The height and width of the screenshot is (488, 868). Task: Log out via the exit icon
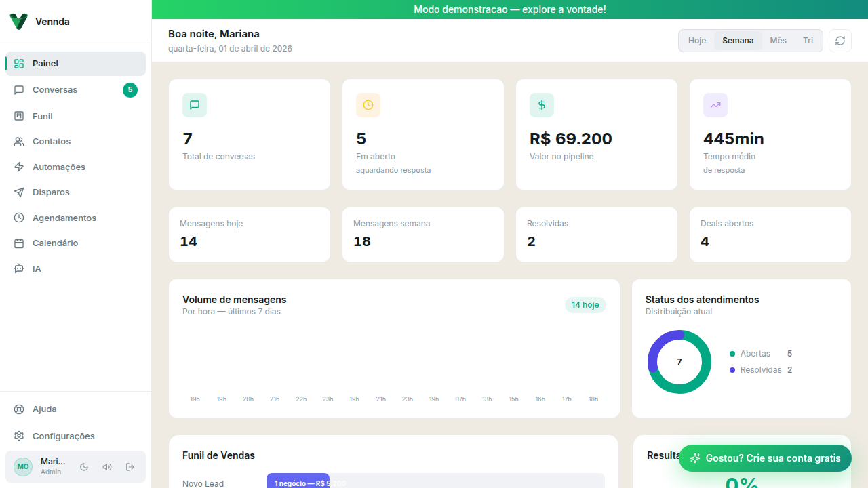130,466
